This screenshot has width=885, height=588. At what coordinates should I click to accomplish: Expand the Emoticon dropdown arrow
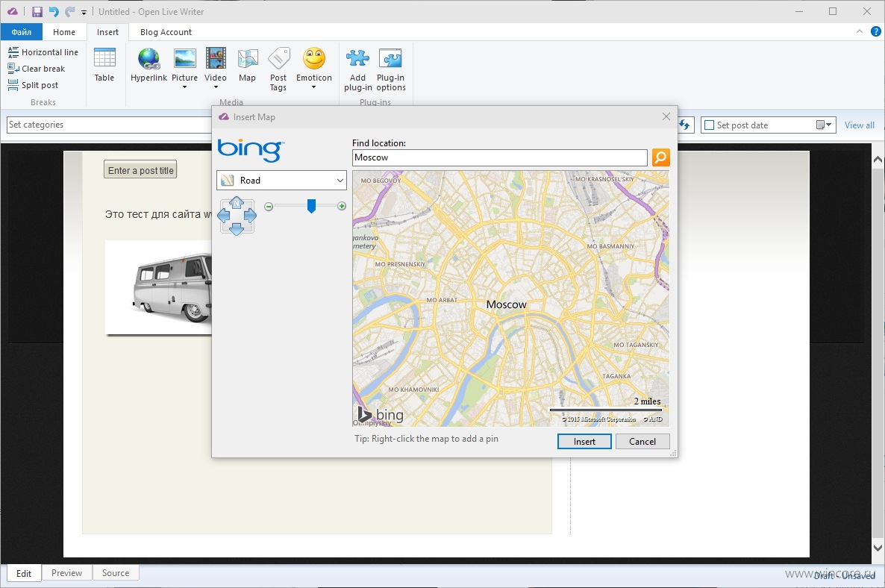314,87
